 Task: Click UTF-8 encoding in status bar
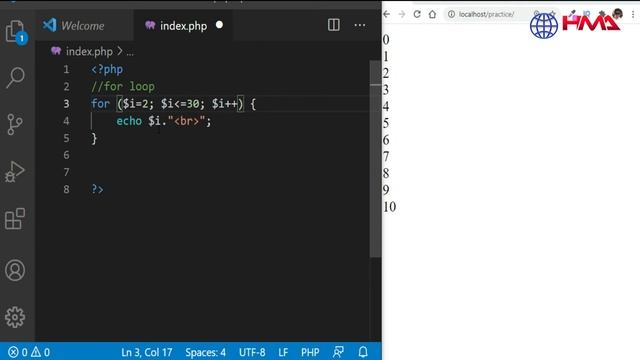coord(252,352)
